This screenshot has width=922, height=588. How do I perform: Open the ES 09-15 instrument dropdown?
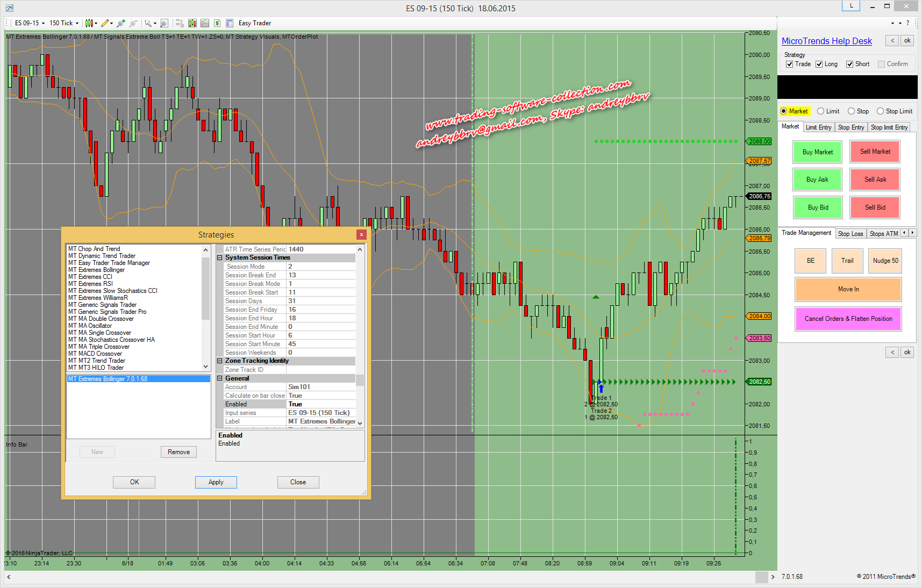click(30, 23)
